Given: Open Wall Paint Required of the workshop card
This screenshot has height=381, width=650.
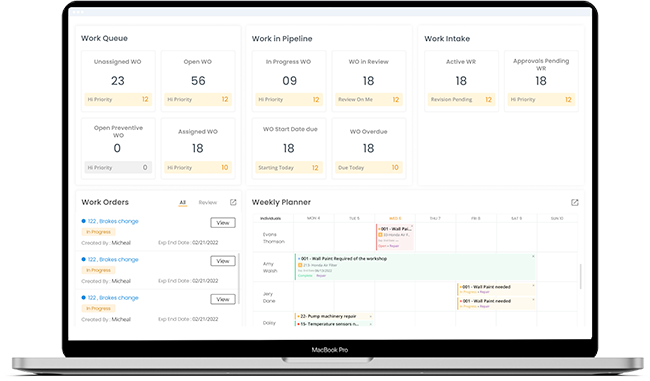Looking at the screenshot, I should tap(415, 267).
